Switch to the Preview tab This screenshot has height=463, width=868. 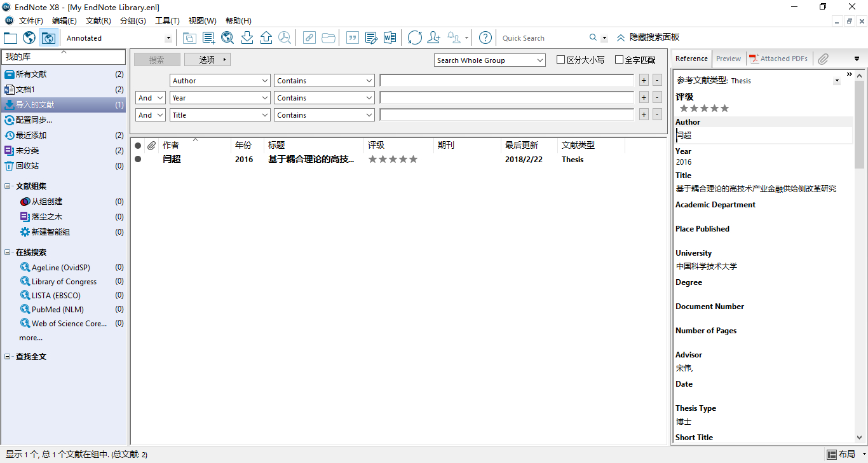click(x=728, y=59)
